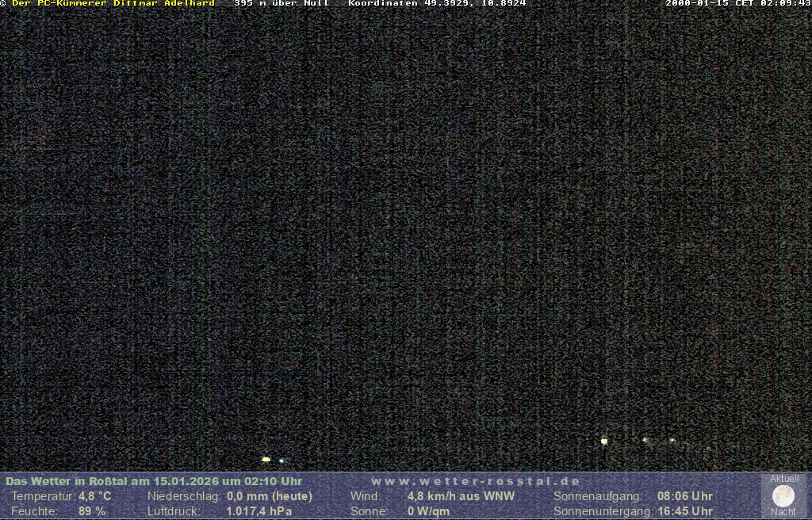
Task: Click the humidity value 89 %
Action: pyautogui.click(x=92, y=511)
